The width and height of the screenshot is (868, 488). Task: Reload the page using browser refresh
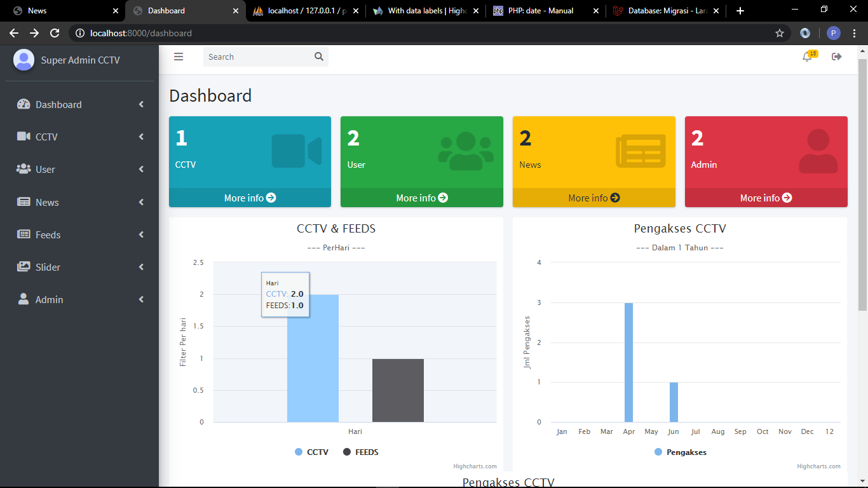point(55,33)
